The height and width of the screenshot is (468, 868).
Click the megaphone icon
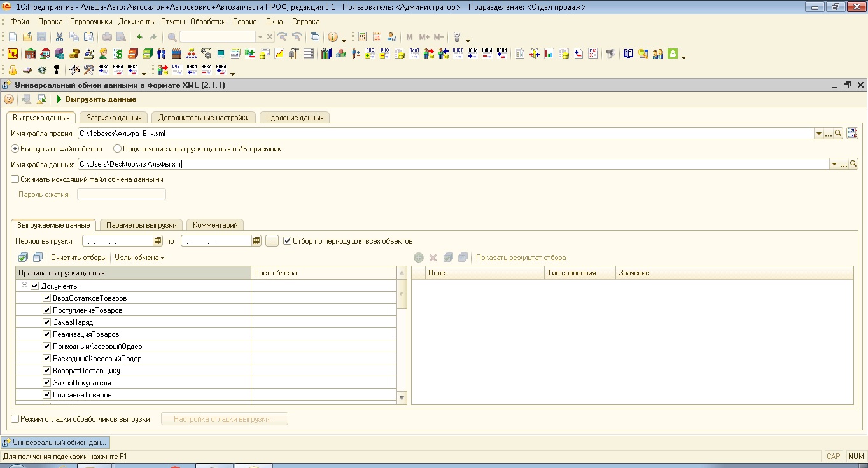click(x=610, y=53)
